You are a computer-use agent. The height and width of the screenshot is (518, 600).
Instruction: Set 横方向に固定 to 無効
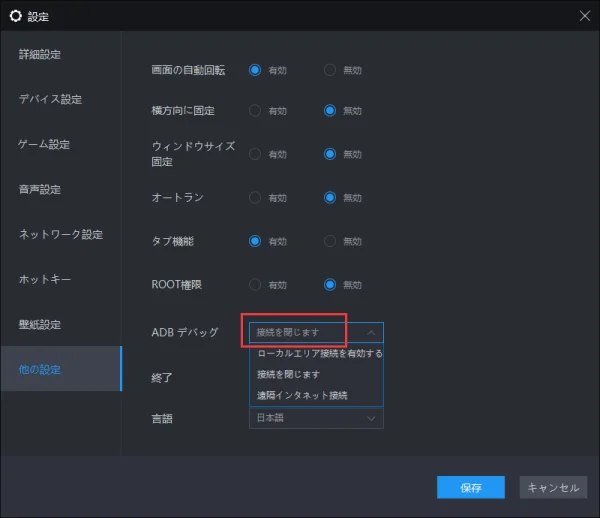click(x=330, y=111)
